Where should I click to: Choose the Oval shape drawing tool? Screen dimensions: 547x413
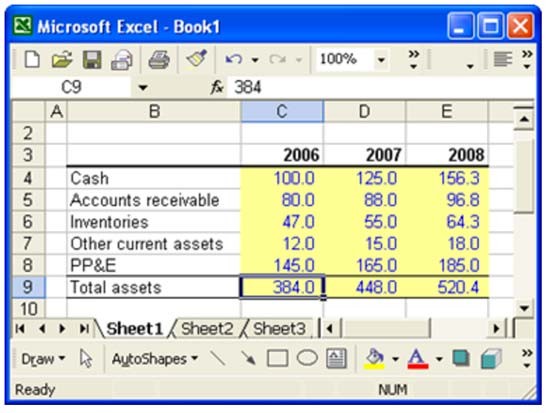tap(307, 358)
